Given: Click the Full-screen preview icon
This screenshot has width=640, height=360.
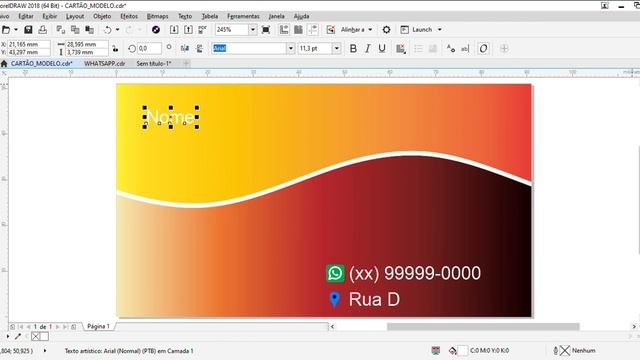Looking at the screenshot, I should (266, 30).
